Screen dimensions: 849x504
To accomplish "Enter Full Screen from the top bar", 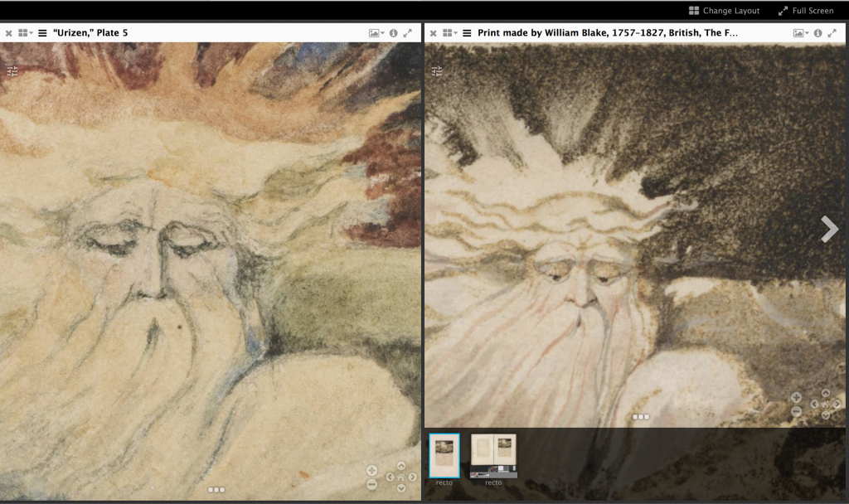I will pos(805,11).
